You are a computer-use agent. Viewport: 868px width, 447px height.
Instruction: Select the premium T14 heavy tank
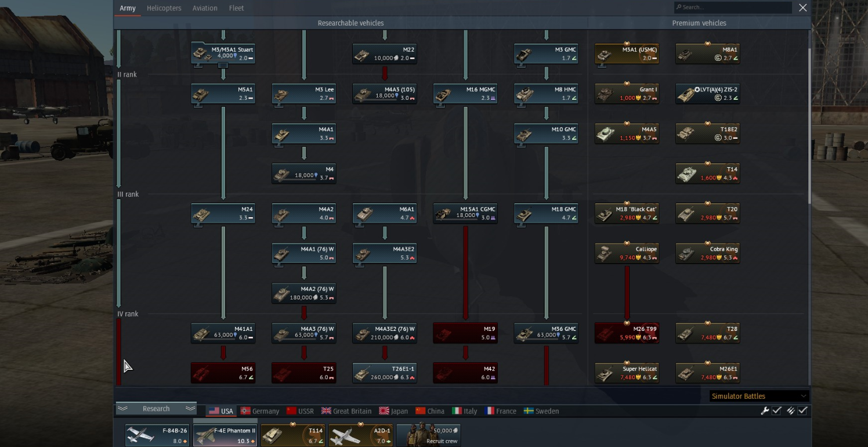708,174
